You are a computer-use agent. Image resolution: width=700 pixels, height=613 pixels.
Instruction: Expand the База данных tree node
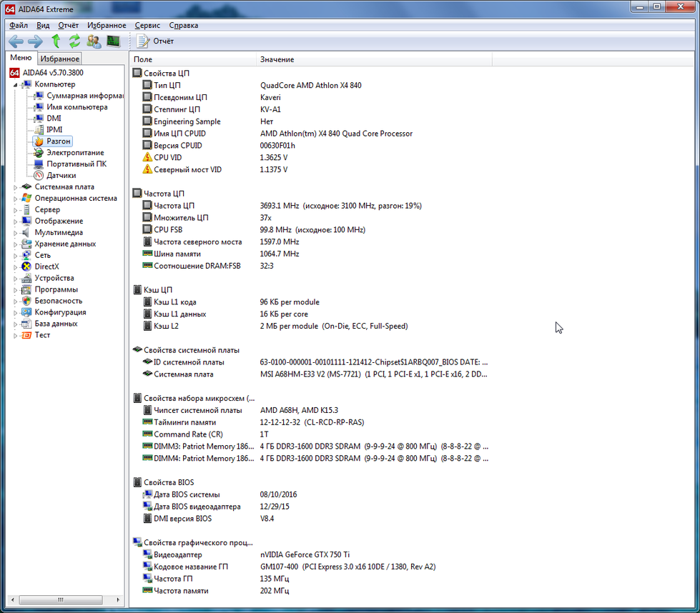[15, 324]
